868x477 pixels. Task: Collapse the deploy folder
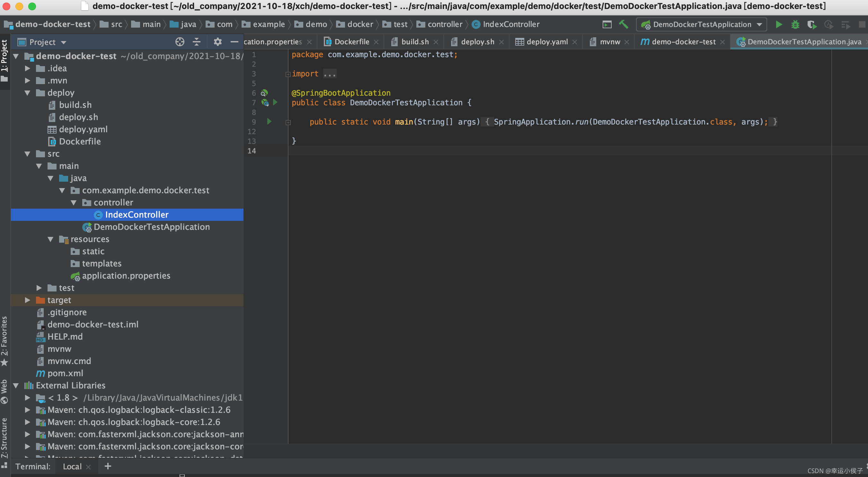point(28,93)
